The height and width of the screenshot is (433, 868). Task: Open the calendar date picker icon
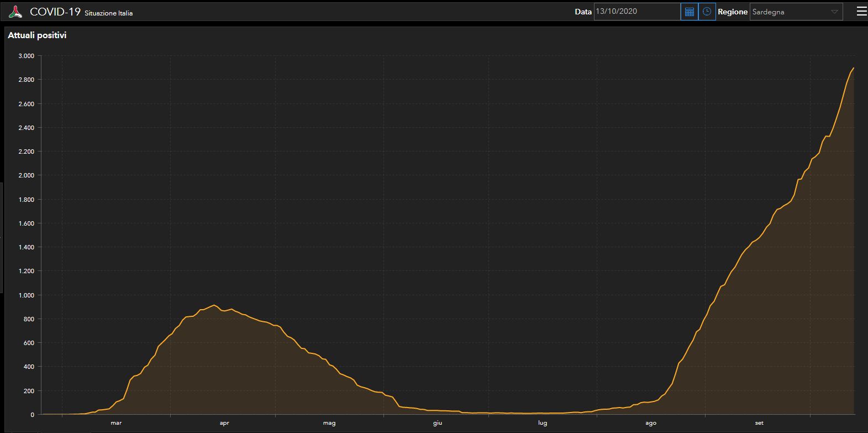pyautogui.click(x=689, y=12)
